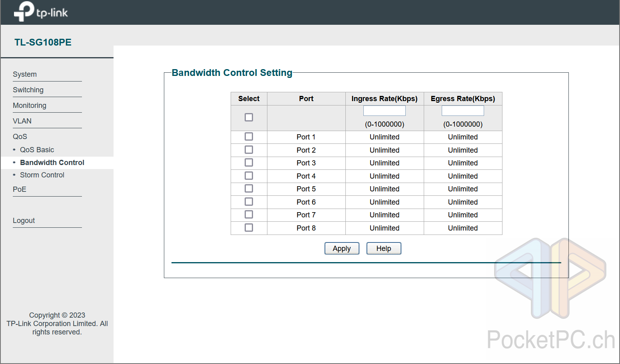Viewport: 620px width, 364px height.
Task: Expand the VLAN menu
Action: pos(22,121)
